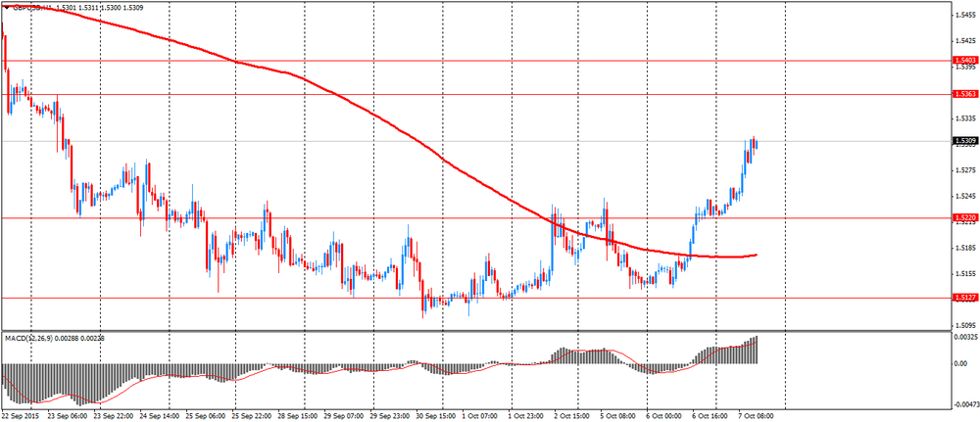Select the 1.5403 resistance level price tag
This screenshot has height=422, width=980.
(965, 61)
